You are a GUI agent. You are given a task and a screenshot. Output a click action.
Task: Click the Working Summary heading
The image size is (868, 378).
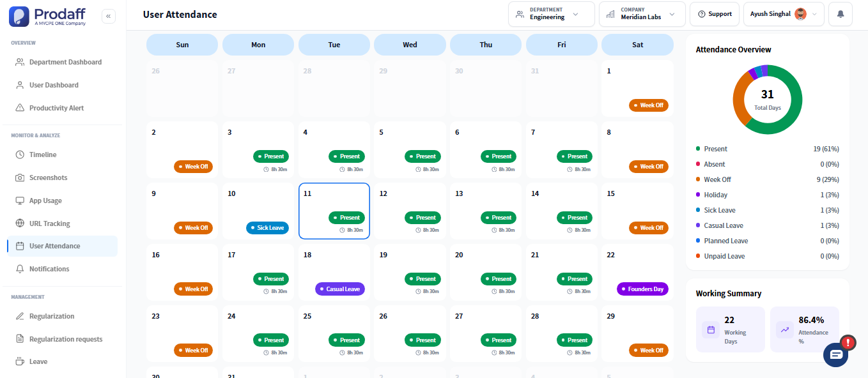click(x=729, y=294)
